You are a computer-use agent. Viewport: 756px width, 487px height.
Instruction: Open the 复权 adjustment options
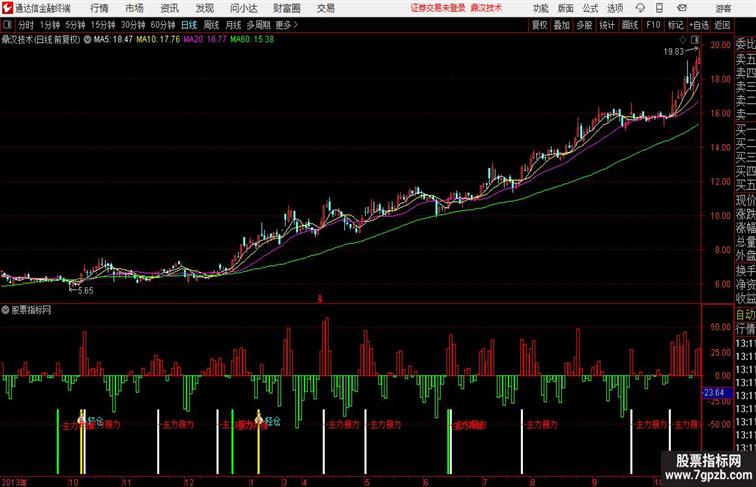[539, 25]
